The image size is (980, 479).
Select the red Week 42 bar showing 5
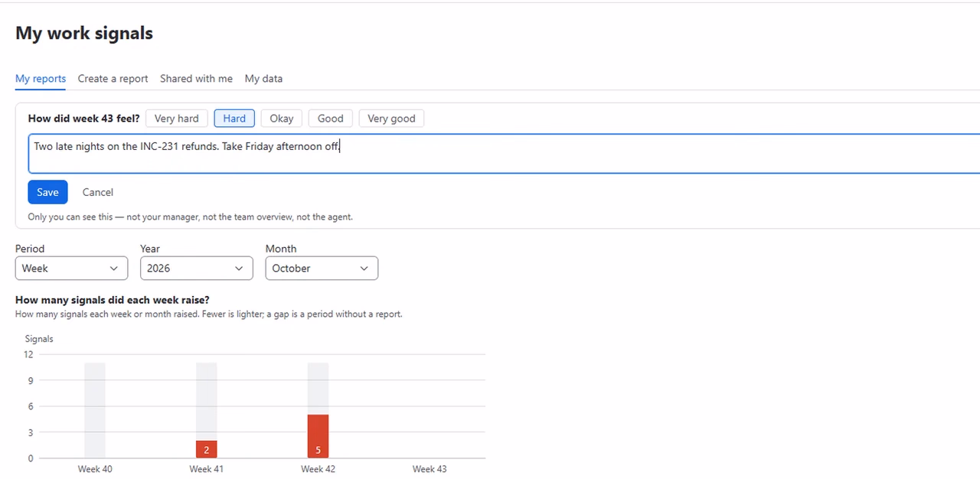[318, 437]
